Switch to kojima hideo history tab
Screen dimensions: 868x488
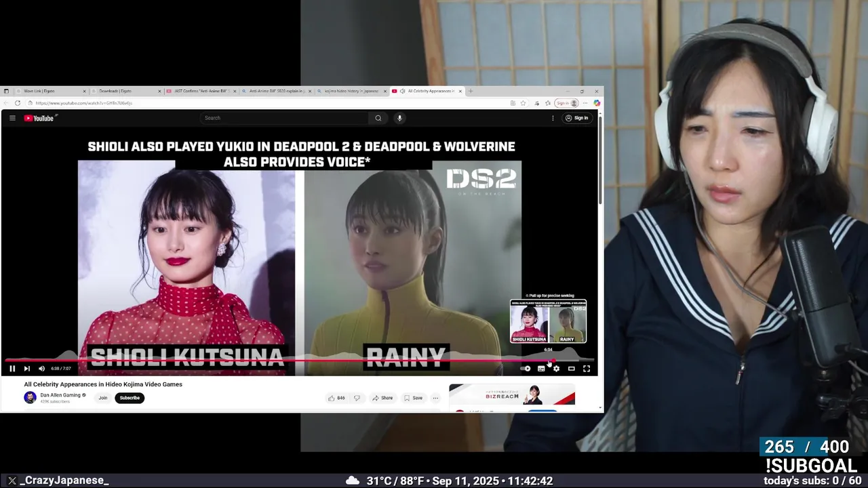coord(351,91)
